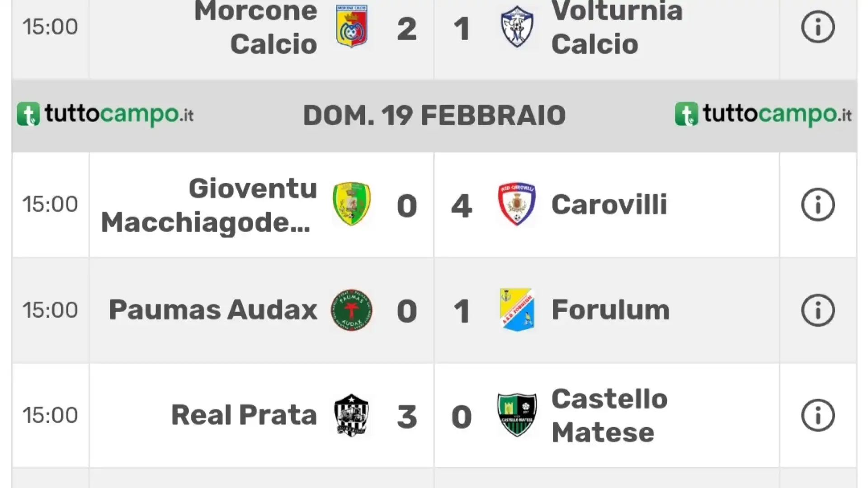This screenshot has width=868, height=488.
Task: Select the Castello Matese team name
Action: (609, 415)
